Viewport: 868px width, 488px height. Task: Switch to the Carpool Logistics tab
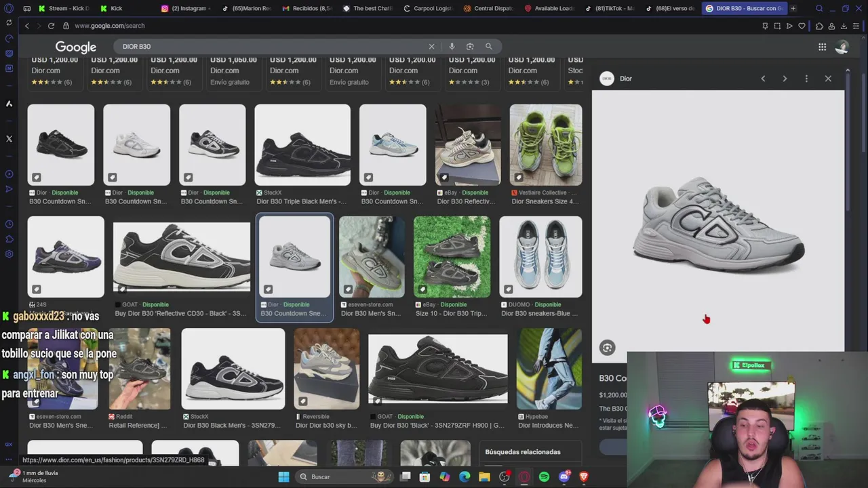428,9
